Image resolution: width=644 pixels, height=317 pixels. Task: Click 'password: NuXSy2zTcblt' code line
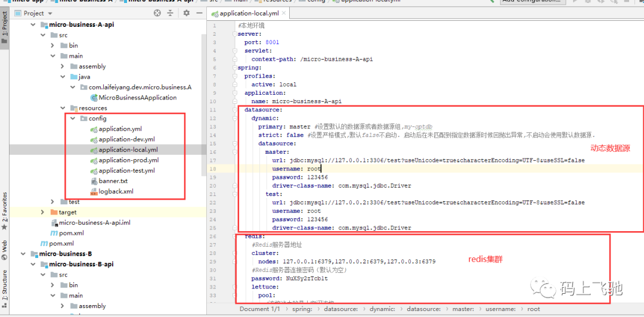click(290, 278)
